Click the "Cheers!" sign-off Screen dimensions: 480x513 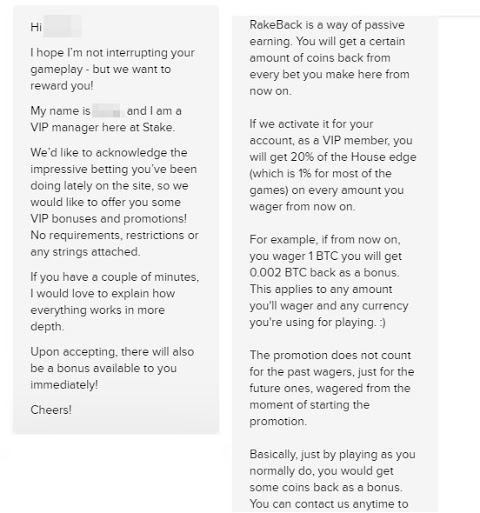(51, 410)
